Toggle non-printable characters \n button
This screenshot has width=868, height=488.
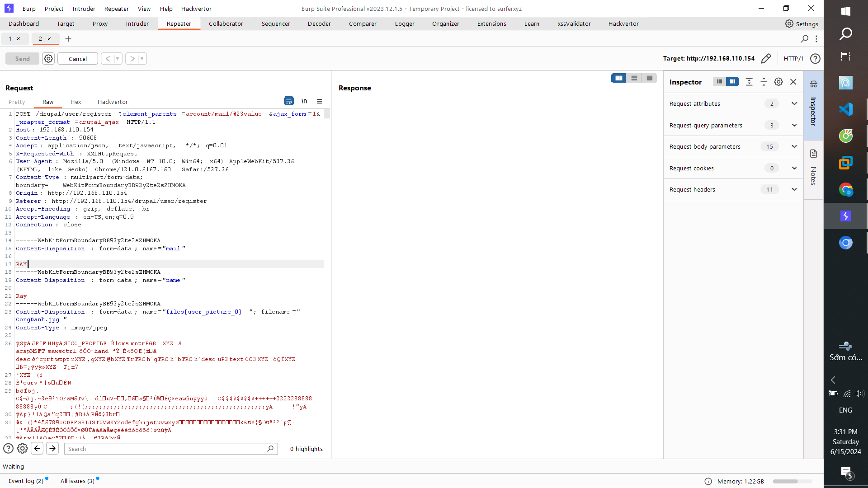click(x=304, y=101)
